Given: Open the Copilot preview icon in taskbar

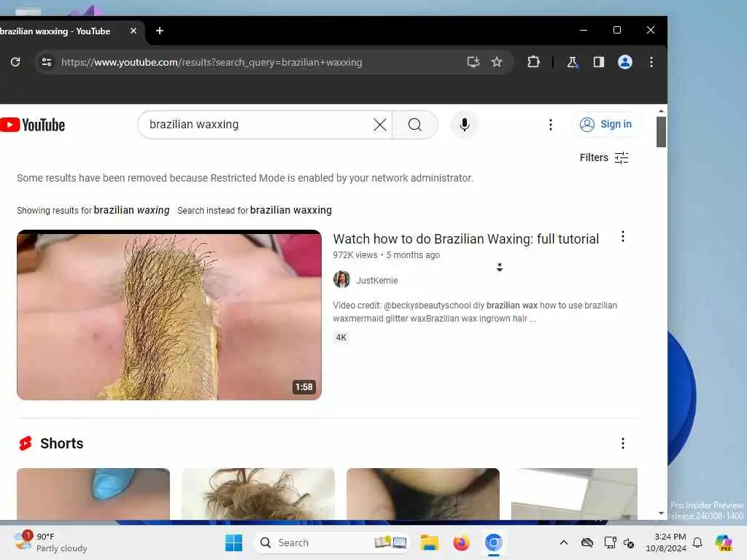Looking at the screenshot, I should point(724,542).
